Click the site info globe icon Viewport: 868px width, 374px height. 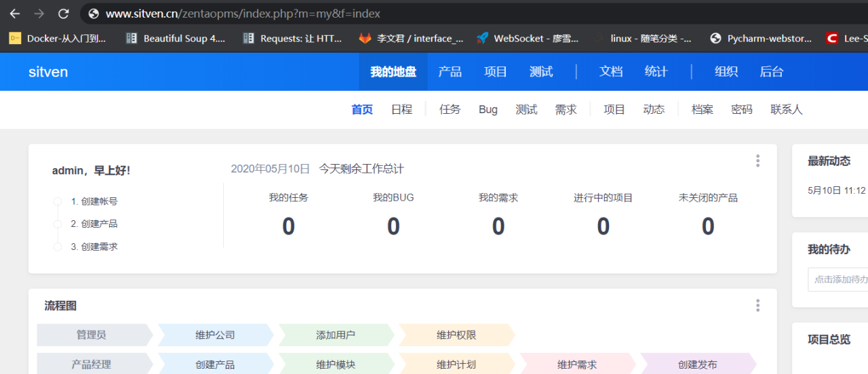click(x=94, y=14)
